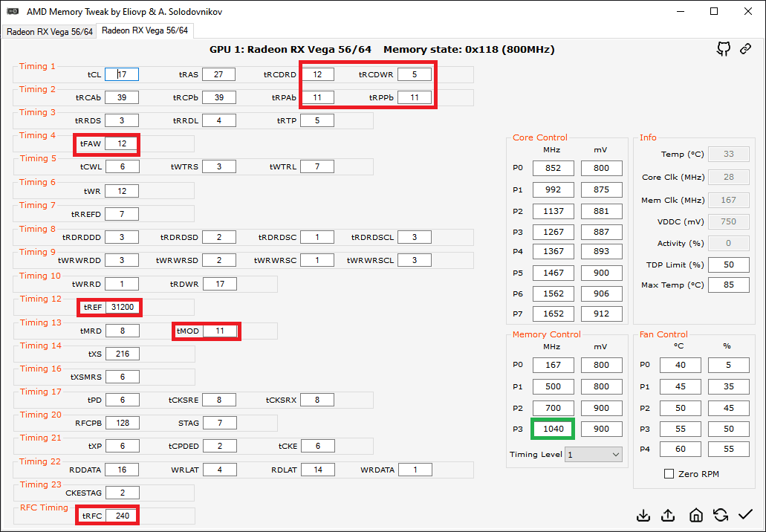Click the tWRWRDD field
766x532 pixels.
coord(122,260)
